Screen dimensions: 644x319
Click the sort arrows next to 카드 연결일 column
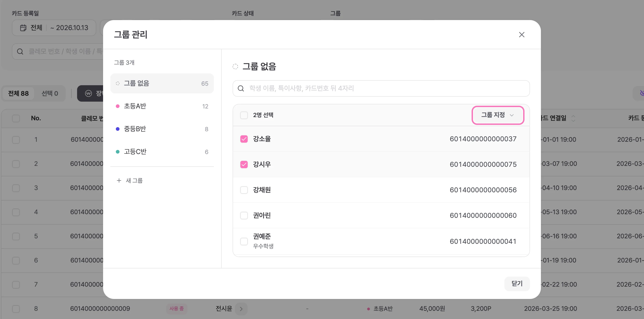pos(573,118)
